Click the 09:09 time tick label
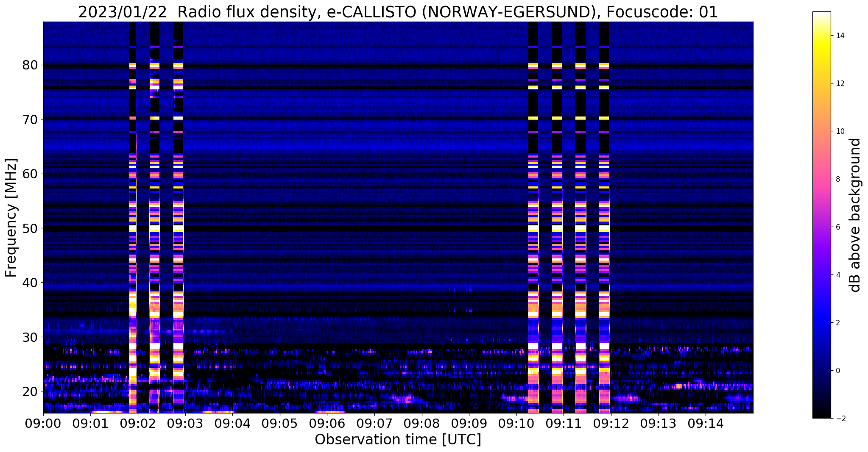 click(x=469, y=423)
